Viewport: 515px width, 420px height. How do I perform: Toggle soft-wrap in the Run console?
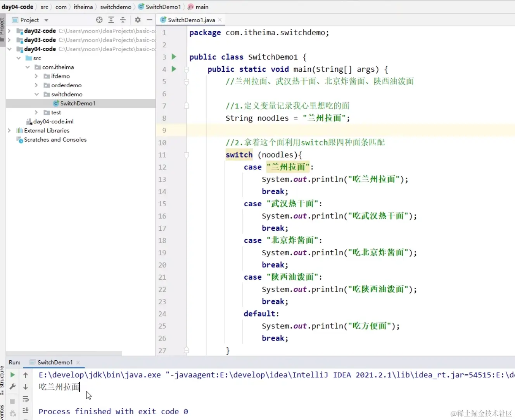[x=26, y=399]
